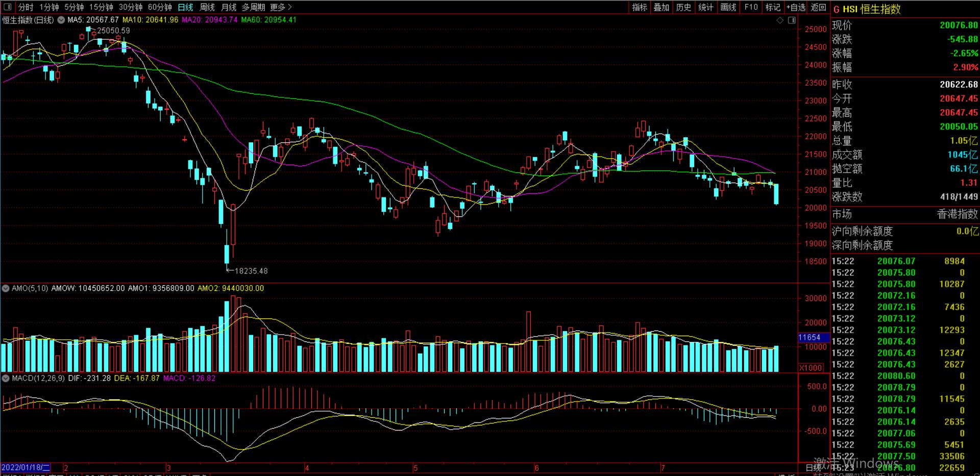
Task: Click the 返回 back button
Action: pos(818,7)
